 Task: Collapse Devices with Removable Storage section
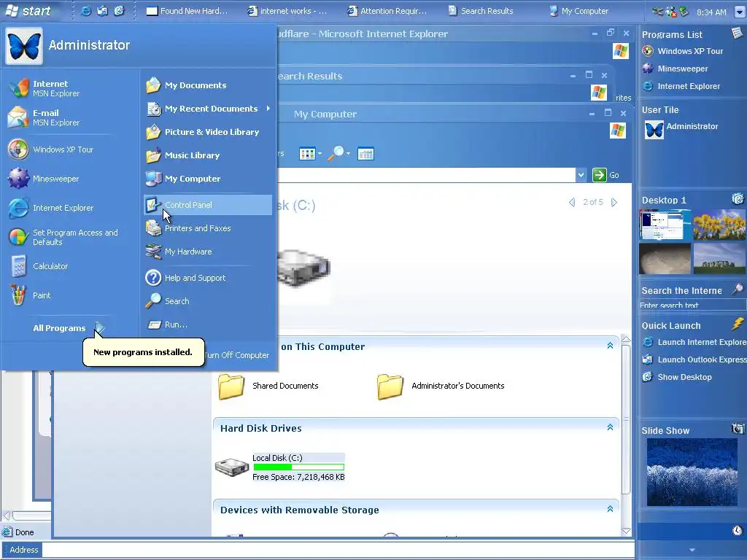tap(610, 509)
